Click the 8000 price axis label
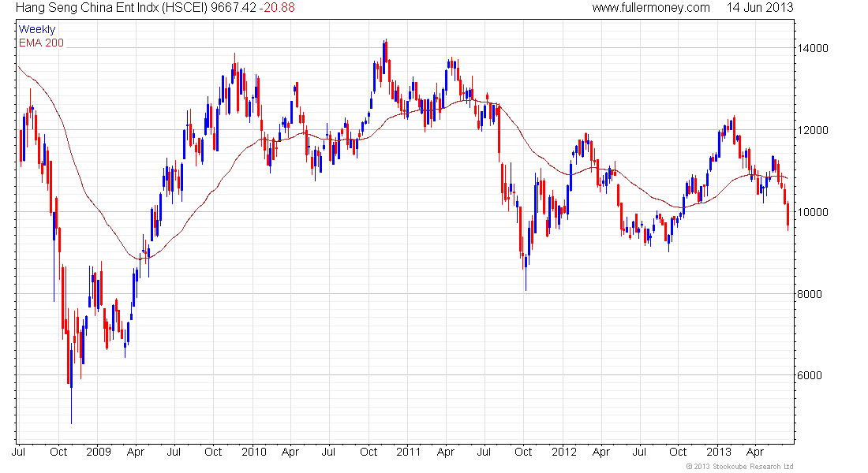This screenshot has width=868, height=473. pyautogui.click(x=810, y=294)
